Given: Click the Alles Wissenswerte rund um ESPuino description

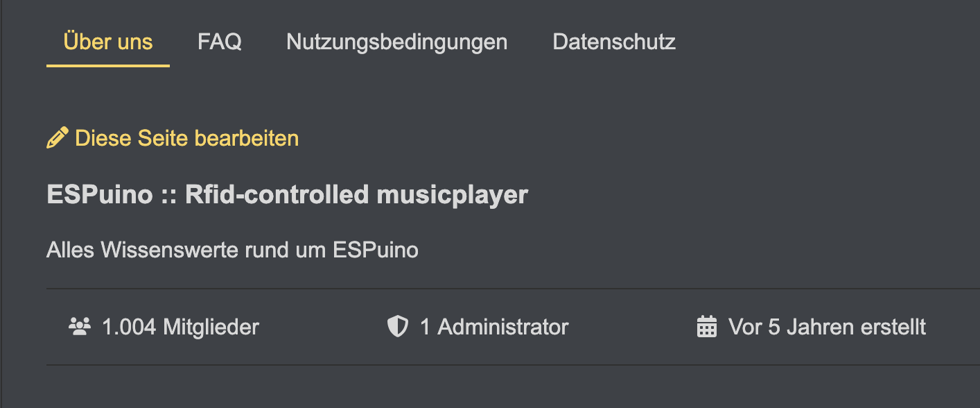Looking at the screenshot, I should (x=232, y=249).
